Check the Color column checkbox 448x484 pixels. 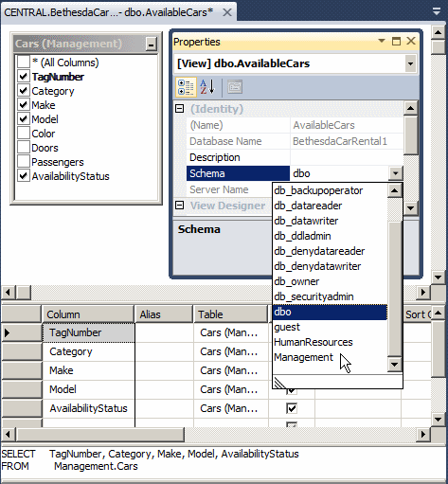[24, 134]
